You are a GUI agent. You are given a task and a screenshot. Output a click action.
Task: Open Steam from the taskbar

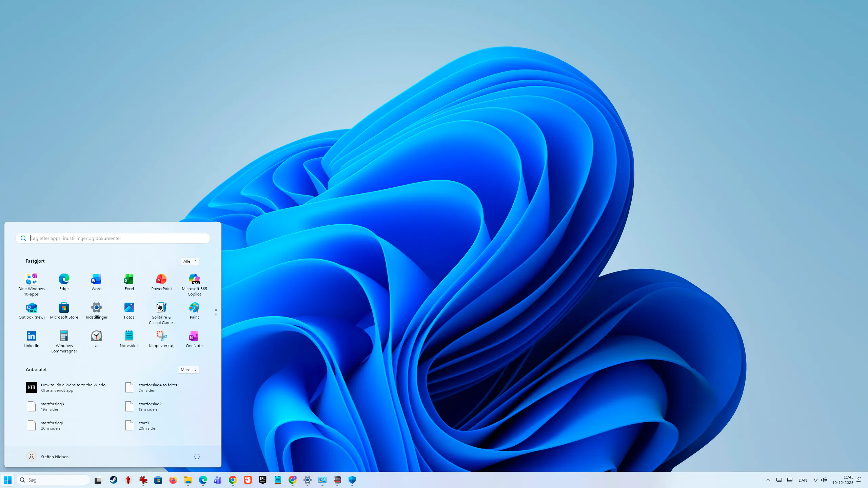pyautogui.click(x=113, y=480)
